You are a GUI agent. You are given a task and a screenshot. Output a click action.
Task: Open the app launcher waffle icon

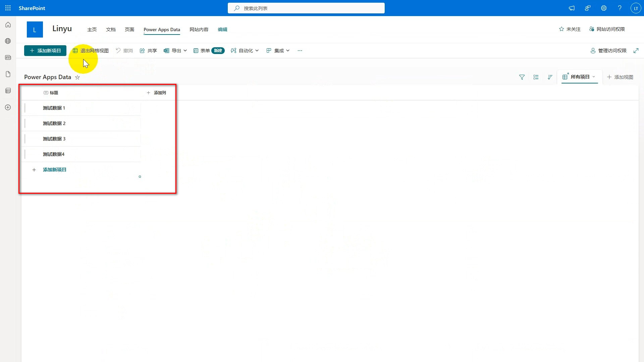click(x=8, y=8)
